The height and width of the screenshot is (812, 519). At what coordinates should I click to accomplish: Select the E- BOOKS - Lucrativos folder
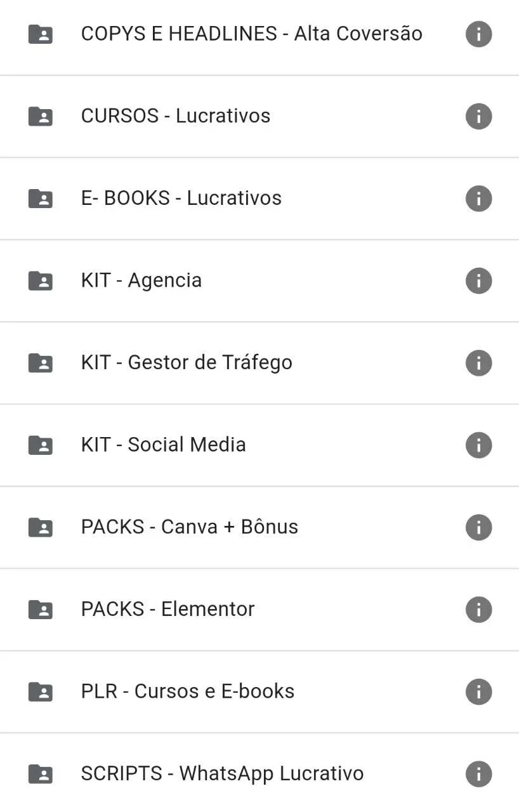[x=259, y=199]
